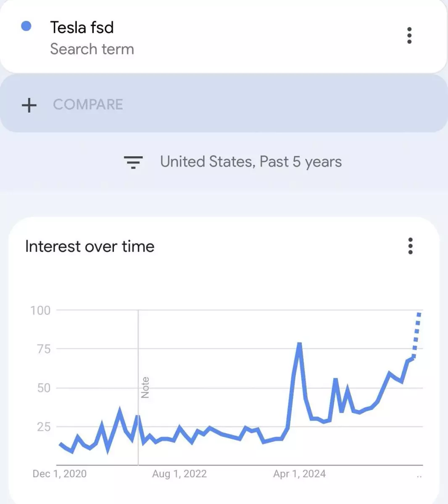Image resolution: width=448 pixels, height=504 pixels.
Task: Click the Search term subtitle under Tesla fsd
Action: tap(92, 49)
